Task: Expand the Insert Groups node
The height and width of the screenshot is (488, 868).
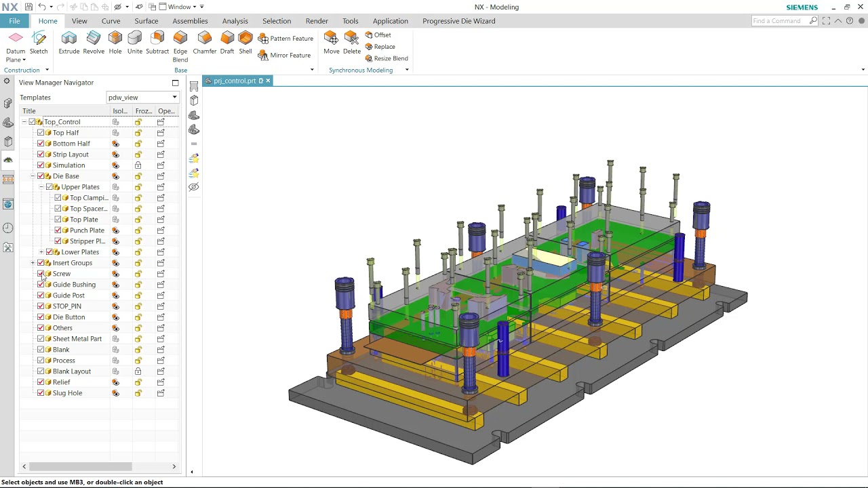Action: [33, 263]
